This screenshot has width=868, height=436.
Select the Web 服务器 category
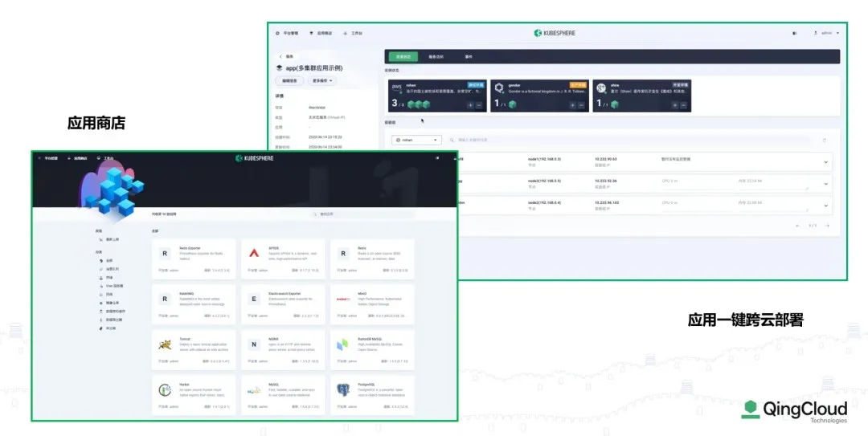pos(111,286)
